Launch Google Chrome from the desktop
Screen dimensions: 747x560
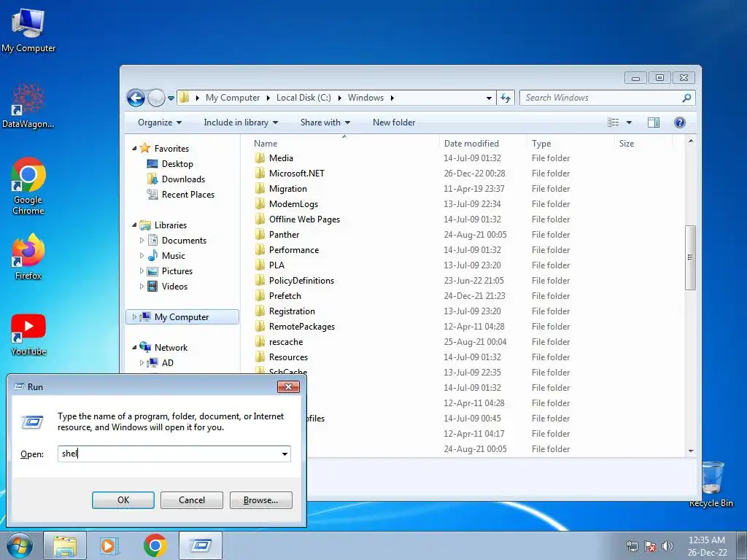(28, 186)
